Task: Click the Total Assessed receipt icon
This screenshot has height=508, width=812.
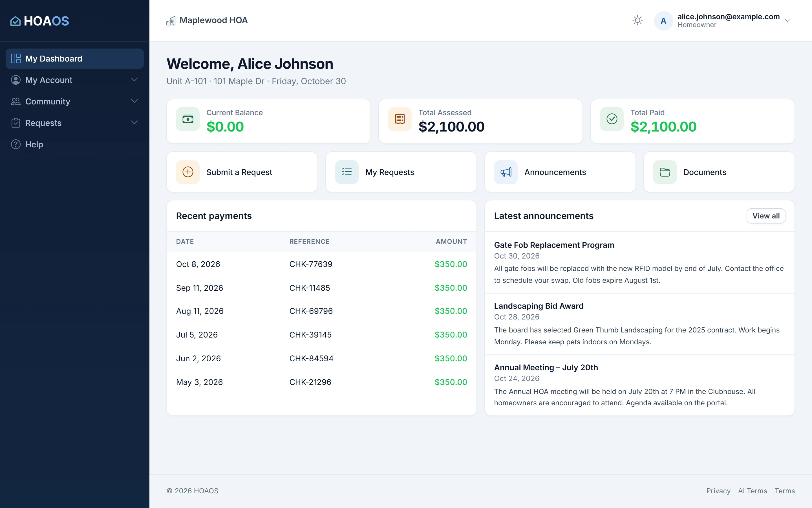Action: 400,119
